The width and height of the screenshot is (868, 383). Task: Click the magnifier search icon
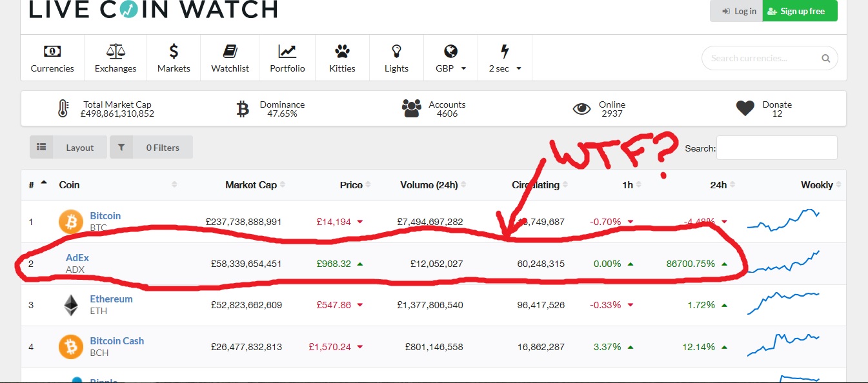tap(825, 58)
